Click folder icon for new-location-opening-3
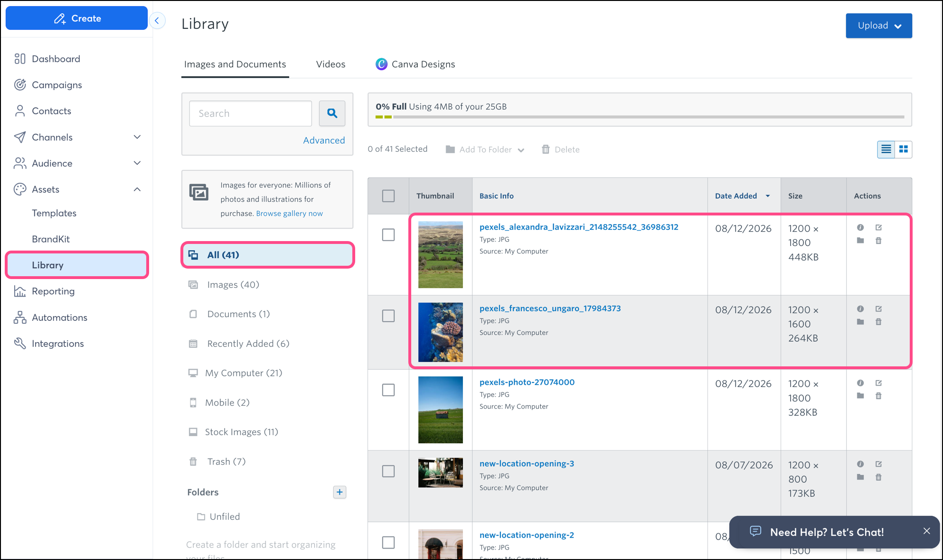 pos(860,477)
